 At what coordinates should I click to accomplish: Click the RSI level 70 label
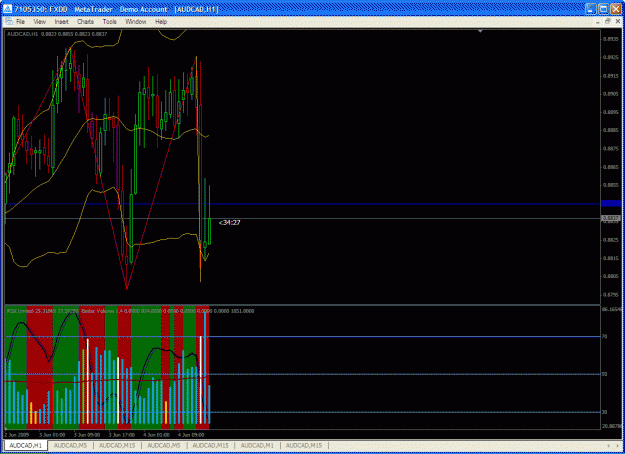[x=604, y=337]
